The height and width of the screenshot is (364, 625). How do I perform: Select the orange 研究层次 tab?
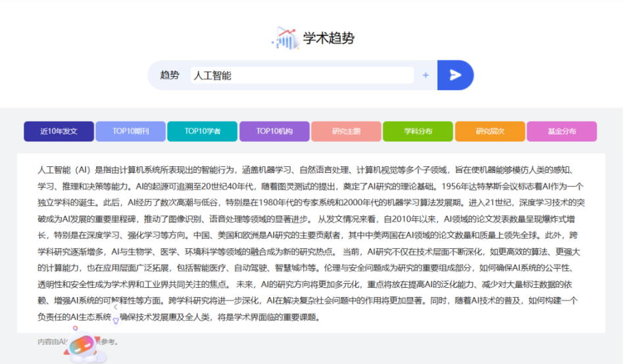(489, 131)
